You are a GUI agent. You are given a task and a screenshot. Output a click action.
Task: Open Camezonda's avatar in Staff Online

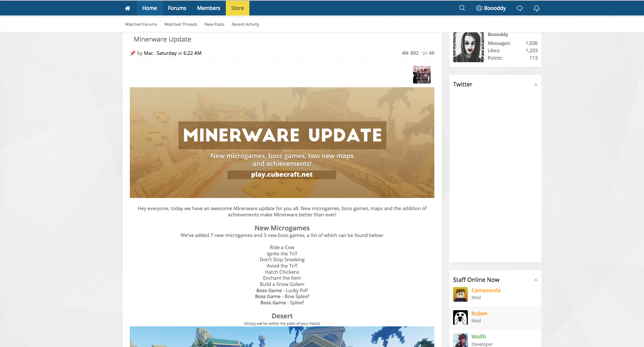[x=460, y=294]
